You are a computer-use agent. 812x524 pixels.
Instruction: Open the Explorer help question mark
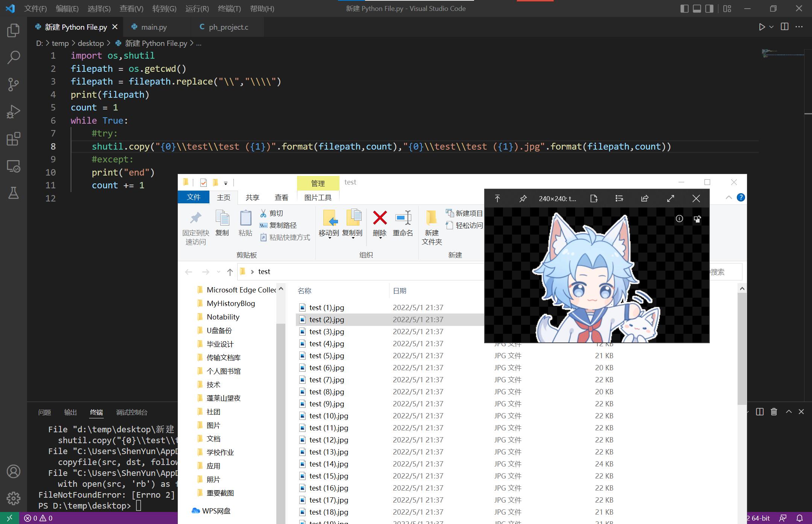click(x=741, y=197)
